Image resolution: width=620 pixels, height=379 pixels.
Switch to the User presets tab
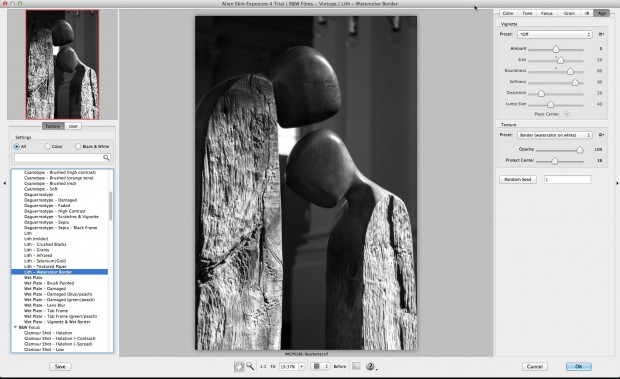pos(73,126)
